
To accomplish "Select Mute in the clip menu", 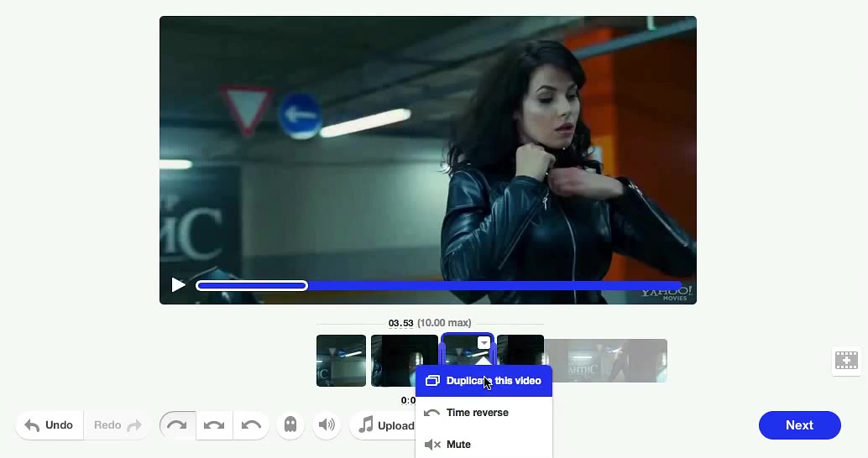I will tap(458, 445).
